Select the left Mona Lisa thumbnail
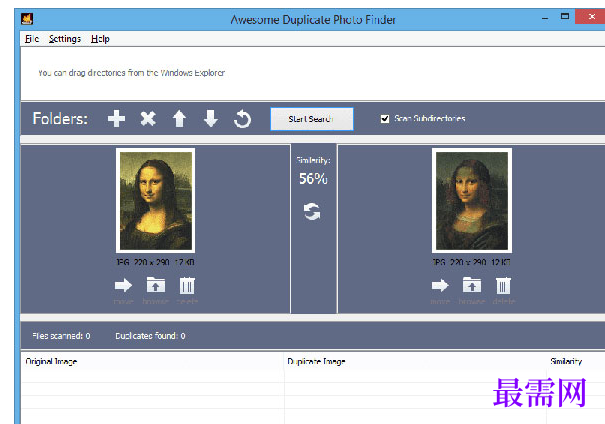Viewport: 605px width, 424px height. tap(155, 201)
